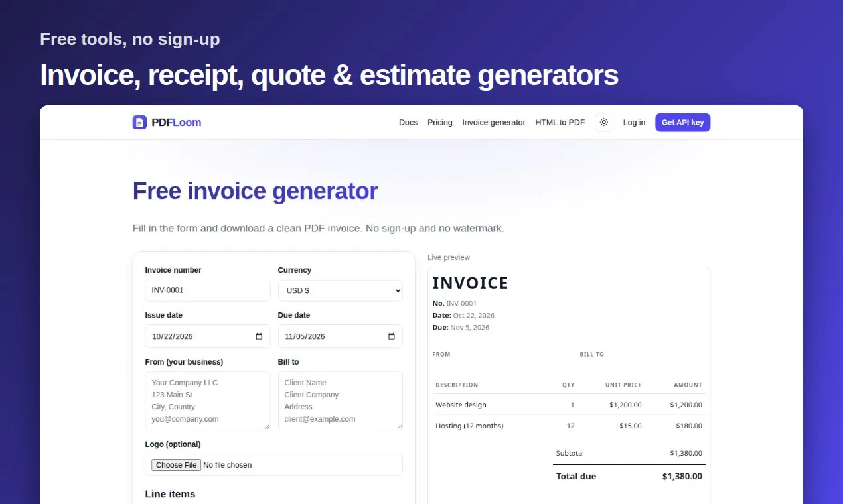
Task: Focus the Invoice number field
Action: 208,290
